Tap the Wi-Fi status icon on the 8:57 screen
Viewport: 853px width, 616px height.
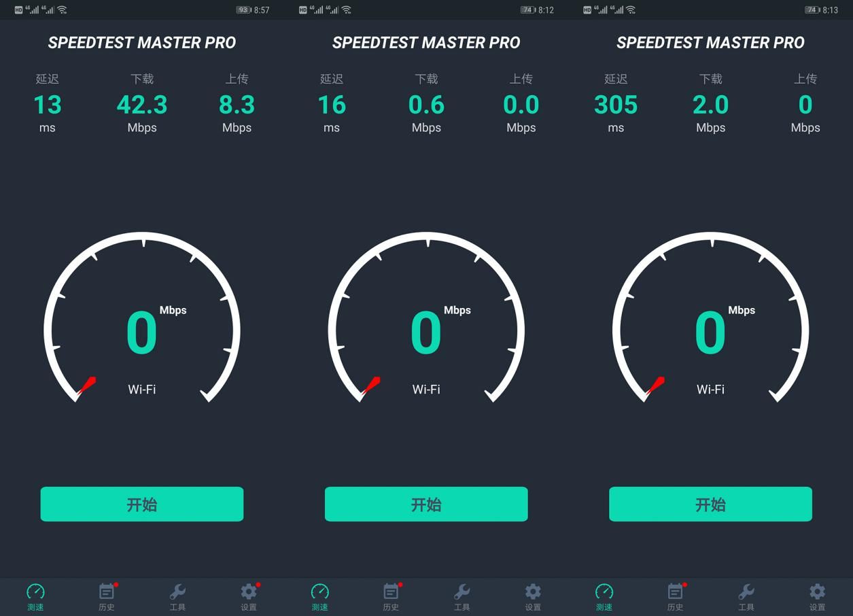point(63,10)
